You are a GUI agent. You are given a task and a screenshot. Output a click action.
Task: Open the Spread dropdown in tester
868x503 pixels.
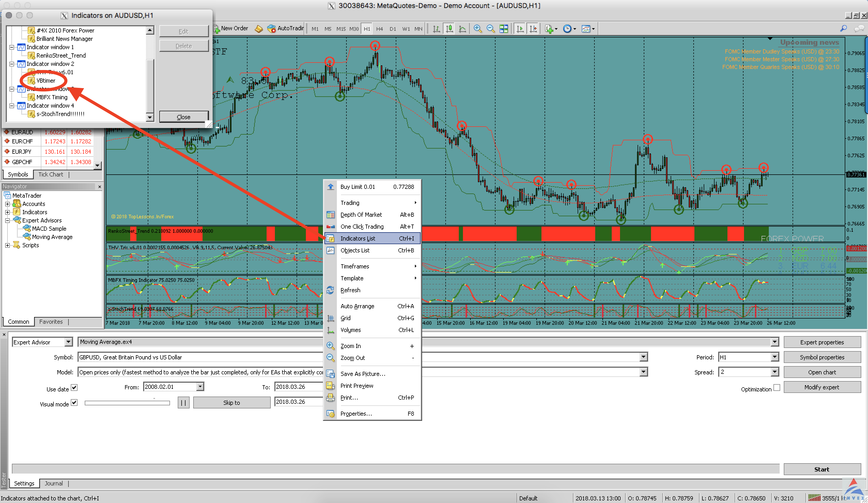tap(775, 372)
